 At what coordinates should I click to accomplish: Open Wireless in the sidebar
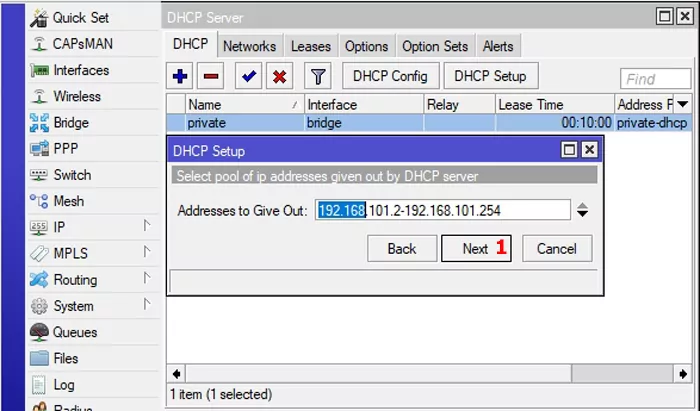(x=76, y=97)
